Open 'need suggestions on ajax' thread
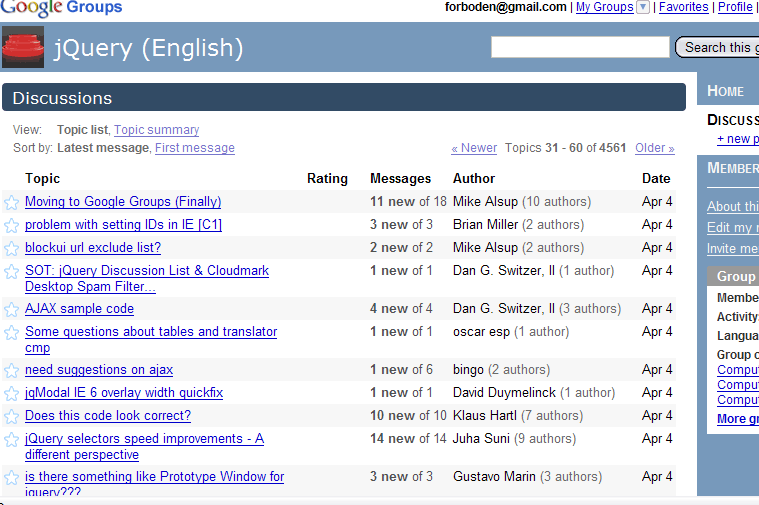This screenshot has height=505, width=759. click(99, 370)
